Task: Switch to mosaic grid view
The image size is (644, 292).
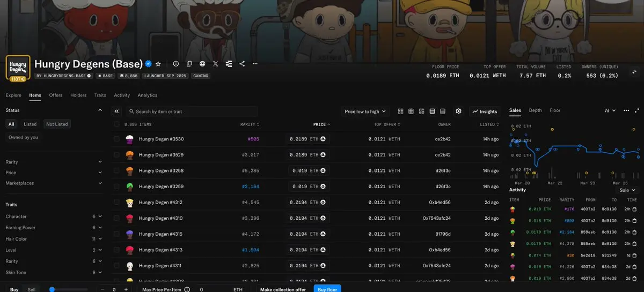Action: [x=422, y=111]
